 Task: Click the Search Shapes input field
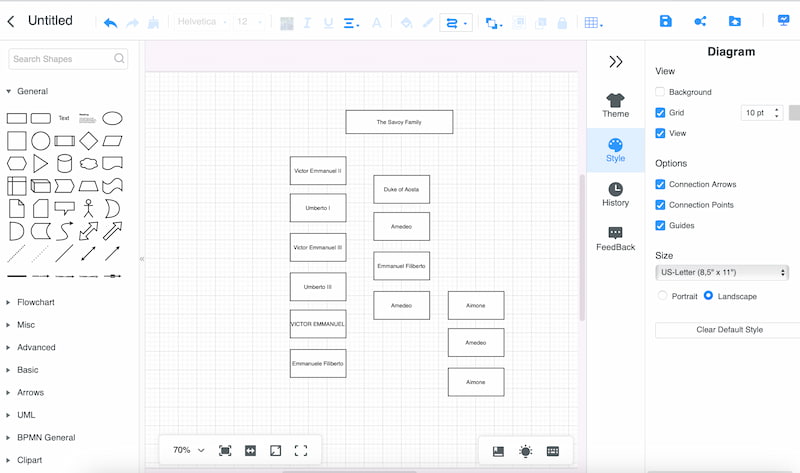coord(68,59)
